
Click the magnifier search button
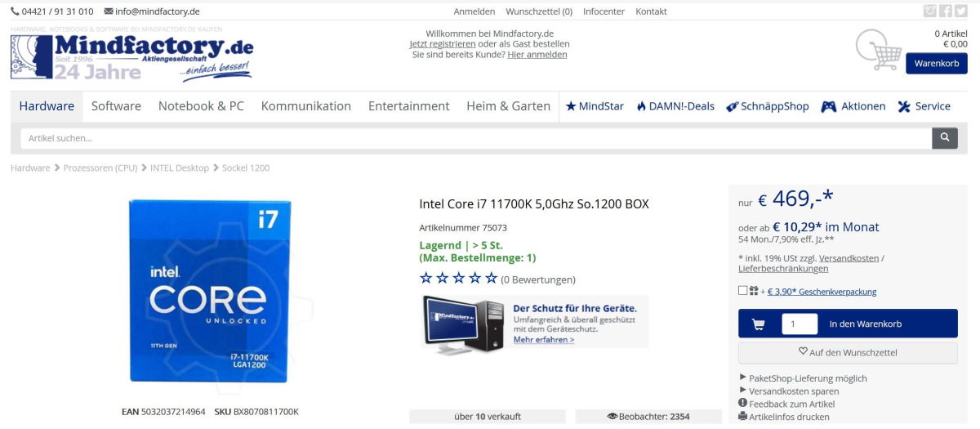(945, 138)
